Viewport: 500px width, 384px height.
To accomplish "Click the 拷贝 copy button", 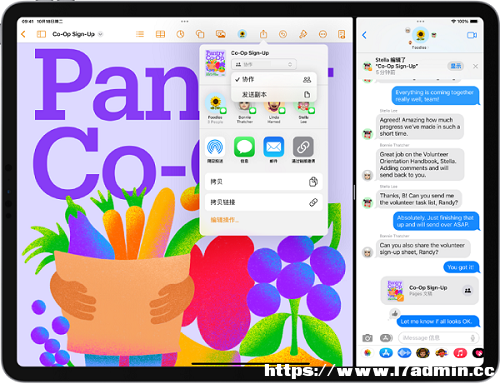I will [x=264, y=182].
